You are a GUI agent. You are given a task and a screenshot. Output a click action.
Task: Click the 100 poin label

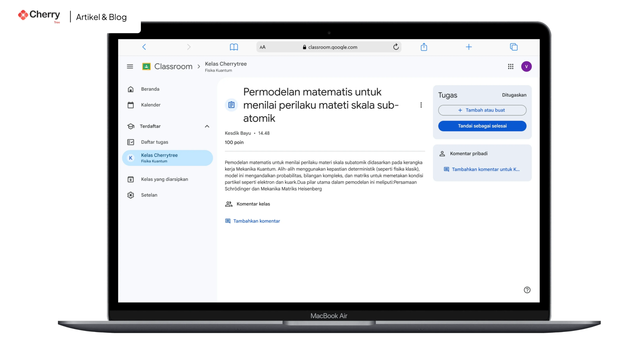[234, 142]
